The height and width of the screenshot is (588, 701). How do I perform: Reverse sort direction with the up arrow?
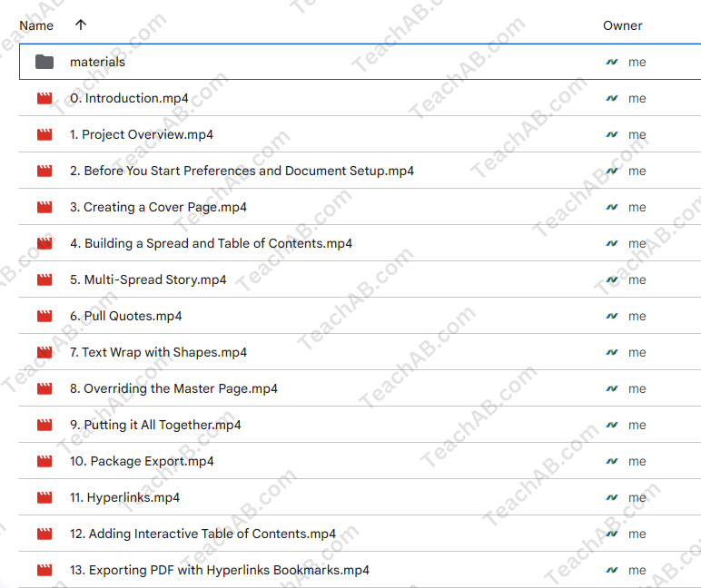pyautogui.click(x=81, y=24)
